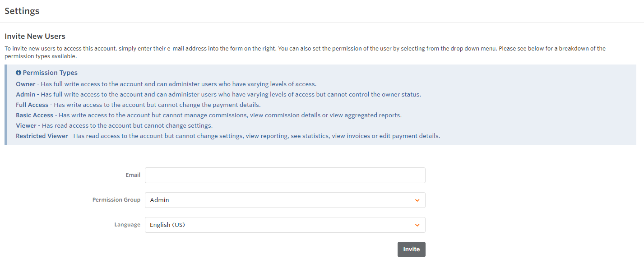Select the bold Admin term in permission list

(25, 94)
